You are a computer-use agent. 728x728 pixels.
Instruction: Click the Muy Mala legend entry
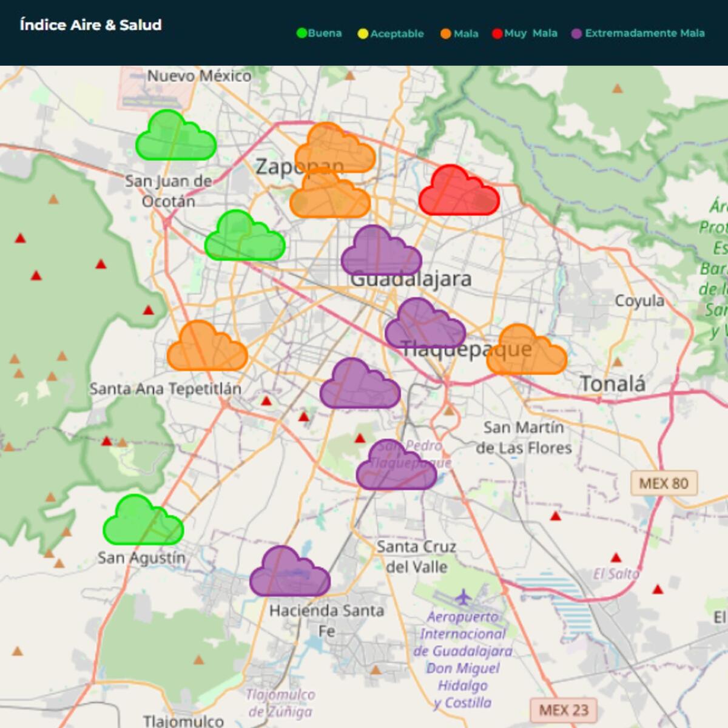(527, 34)
